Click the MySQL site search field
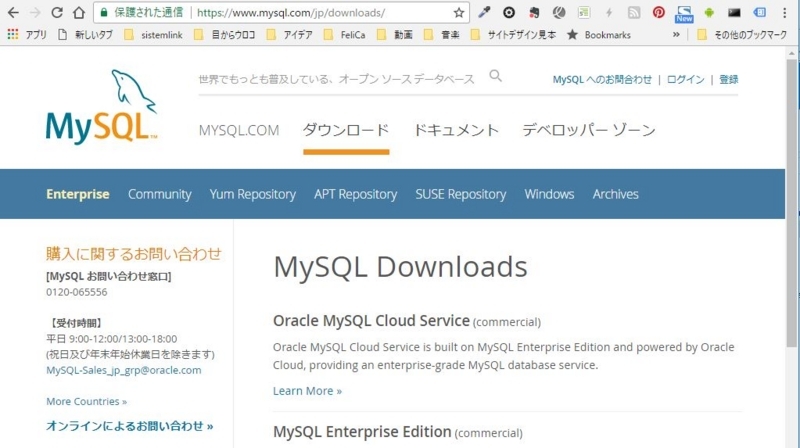The width and height of the screenshot is (800, 448). point(337,79)
